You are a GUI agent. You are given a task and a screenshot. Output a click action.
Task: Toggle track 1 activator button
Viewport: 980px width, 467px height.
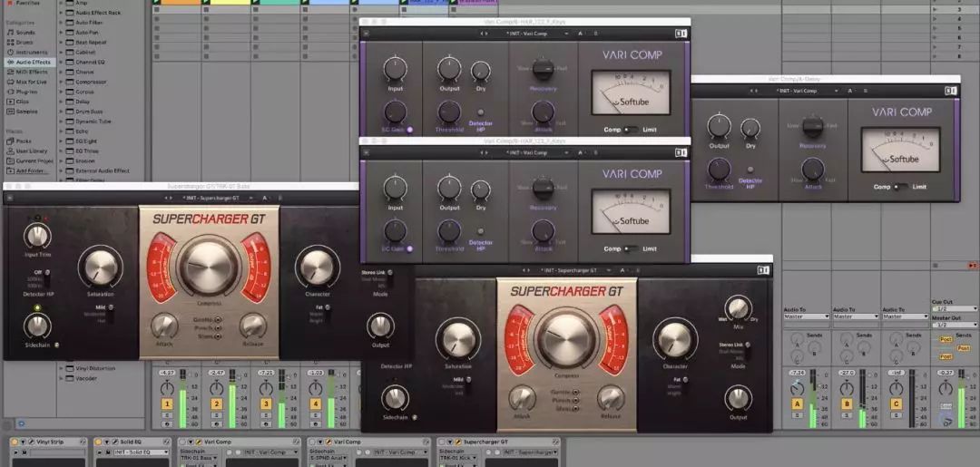[x=167, y=404]
